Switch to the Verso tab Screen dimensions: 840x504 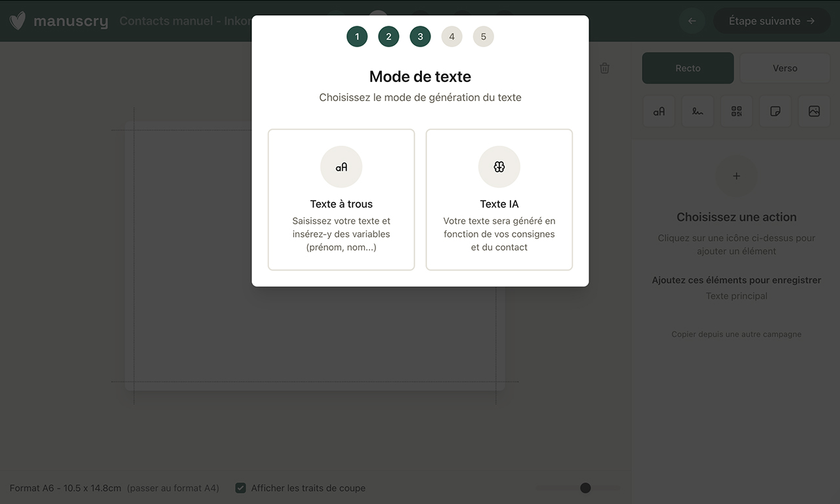(x=785, y=68)
